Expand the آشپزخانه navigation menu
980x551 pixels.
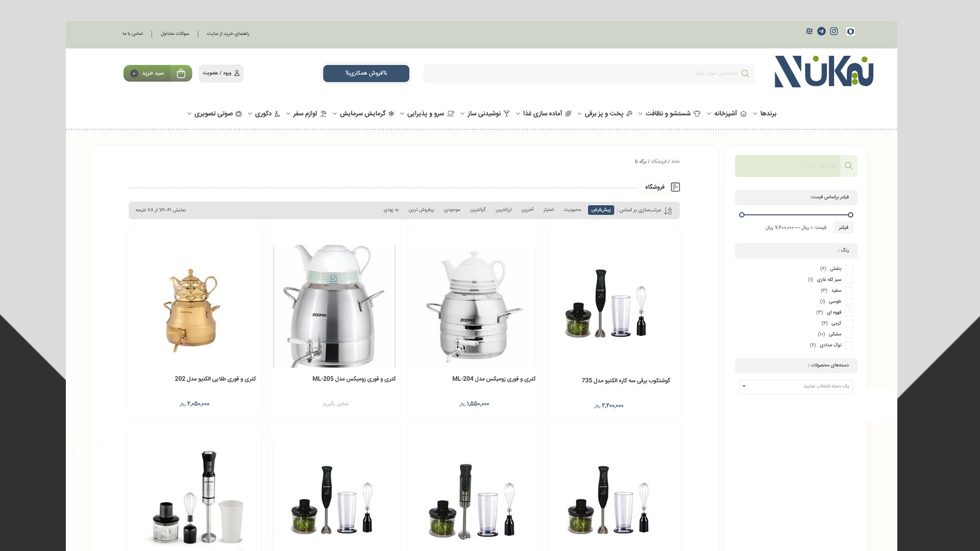725,114
